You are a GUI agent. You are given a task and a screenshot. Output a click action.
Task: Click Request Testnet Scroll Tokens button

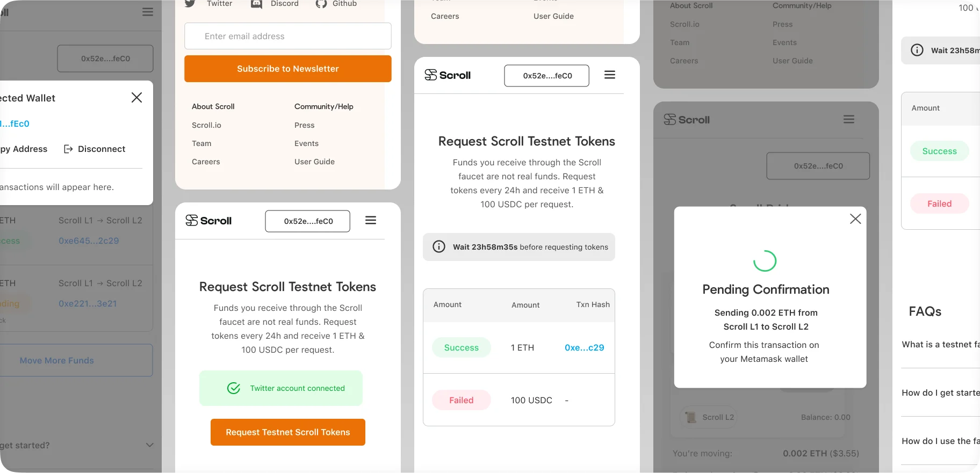click(x=287, y=432)
